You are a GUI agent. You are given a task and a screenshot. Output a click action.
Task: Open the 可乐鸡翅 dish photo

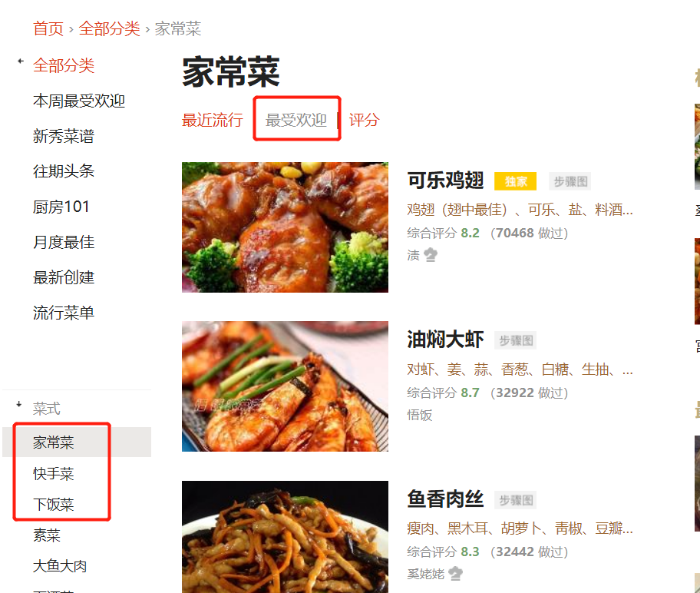285,227
